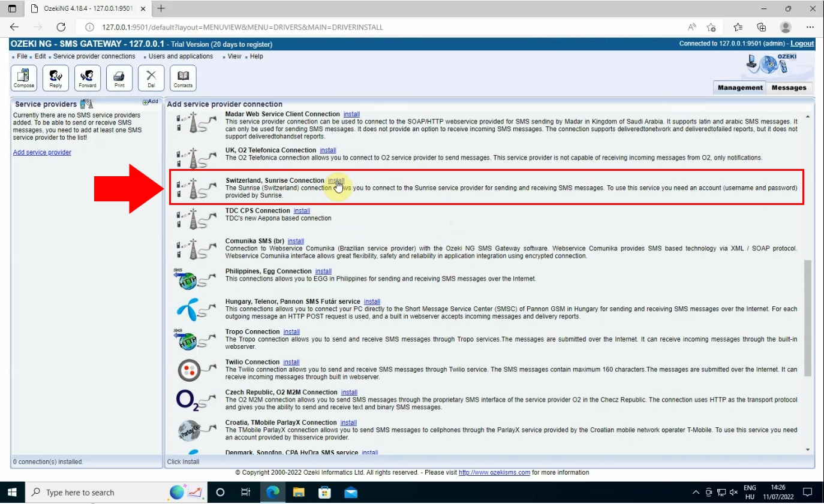Click the HTTP globe icon for Philippines Egg

point(196,279)
